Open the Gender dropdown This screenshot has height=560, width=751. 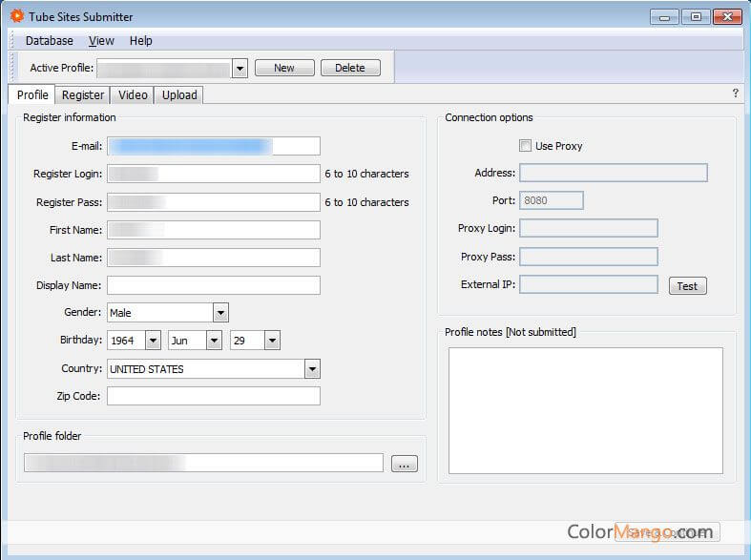pos(220,313)
